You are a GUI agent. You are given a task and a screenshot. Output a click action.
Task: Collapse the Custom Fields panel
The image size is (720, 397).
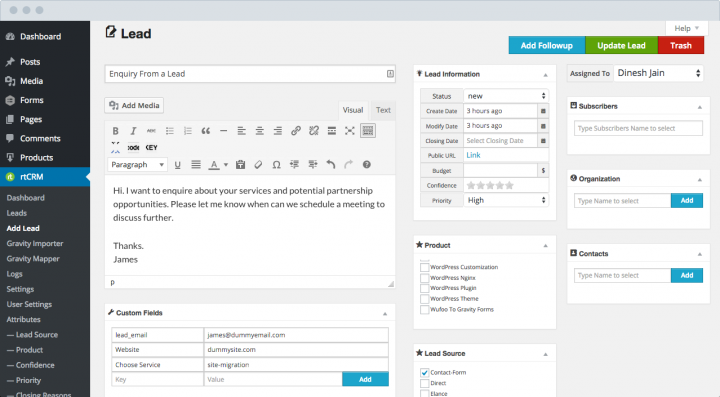385,314
